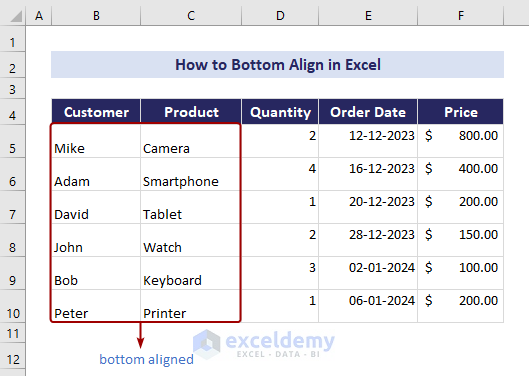
Task: Select column C header
Action: tap(191, 16)
